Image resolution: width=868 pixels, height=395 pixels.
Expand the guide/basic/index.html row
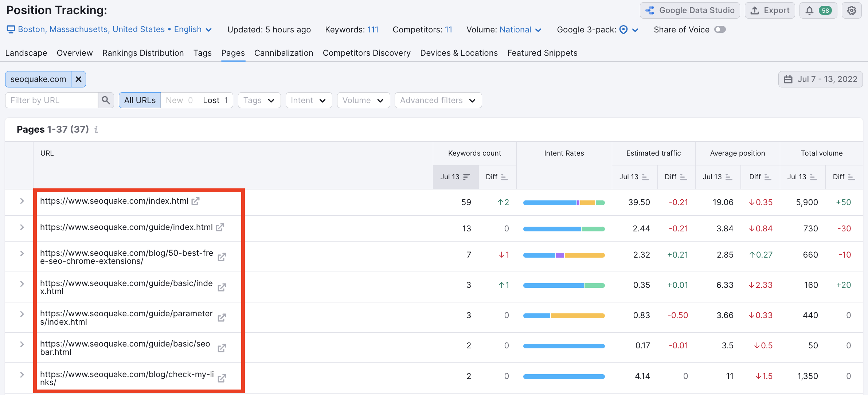tap(22, 284)
